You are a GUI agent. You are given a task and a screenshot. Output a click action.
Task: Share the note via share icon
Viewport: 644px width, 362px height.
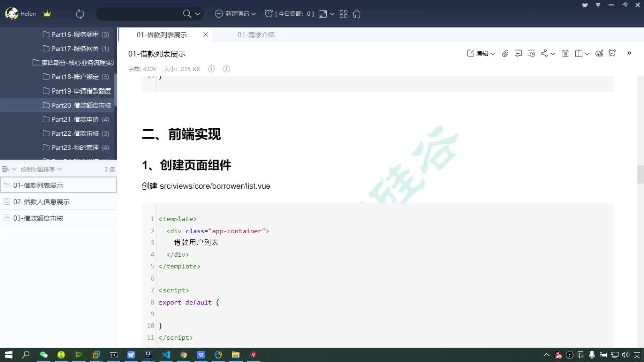point(544,53)
